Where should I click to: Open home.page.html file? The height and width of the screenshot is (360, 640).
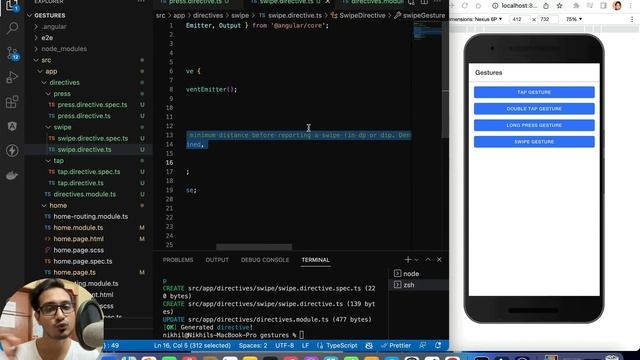click(78, 239)
